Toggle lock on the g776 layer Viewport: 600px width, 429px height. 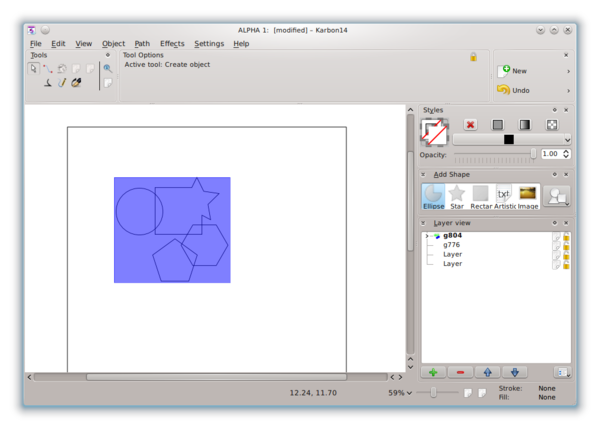[566, 245]
